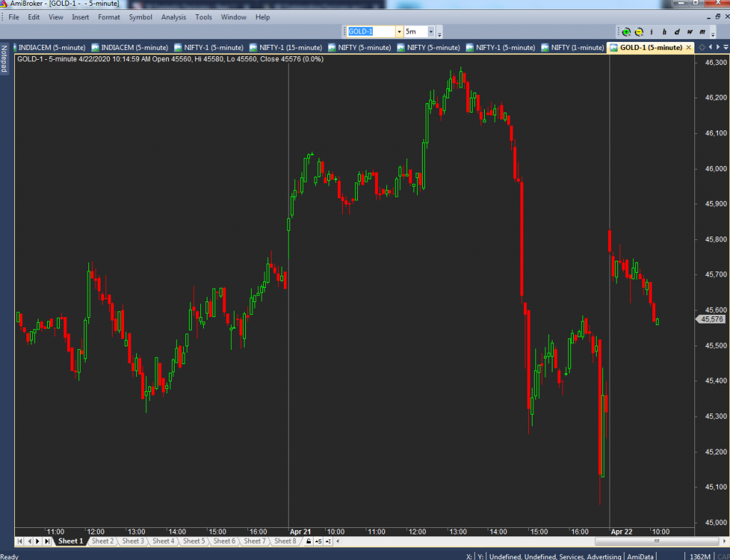730x560 pixels.
Task: Click the 45,576 price label marker
Action: pyautogui.click(x=711, y=319)
